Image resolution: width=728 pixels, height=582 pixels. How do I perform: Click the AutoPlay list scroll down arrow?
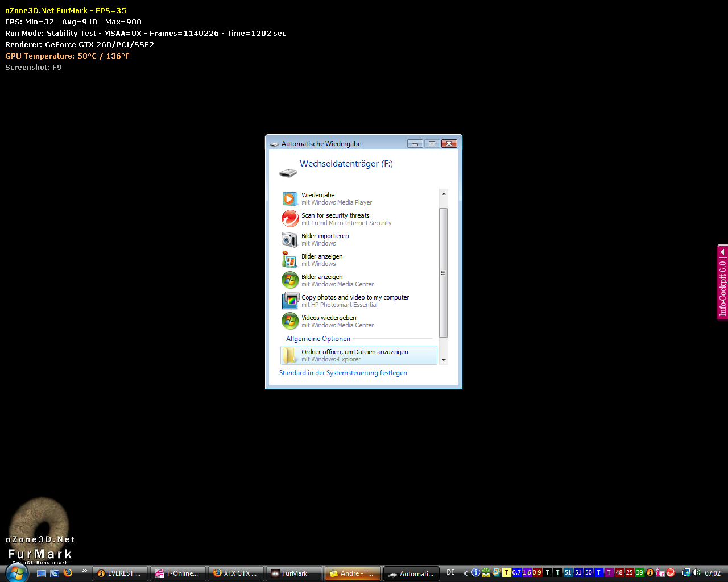(444, 360)
